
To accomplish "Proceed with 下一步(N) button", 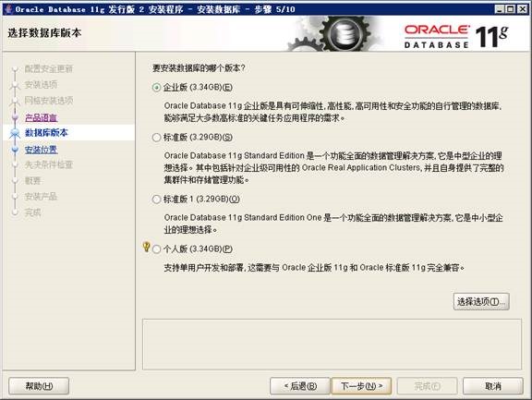I will tap(362, 386).
